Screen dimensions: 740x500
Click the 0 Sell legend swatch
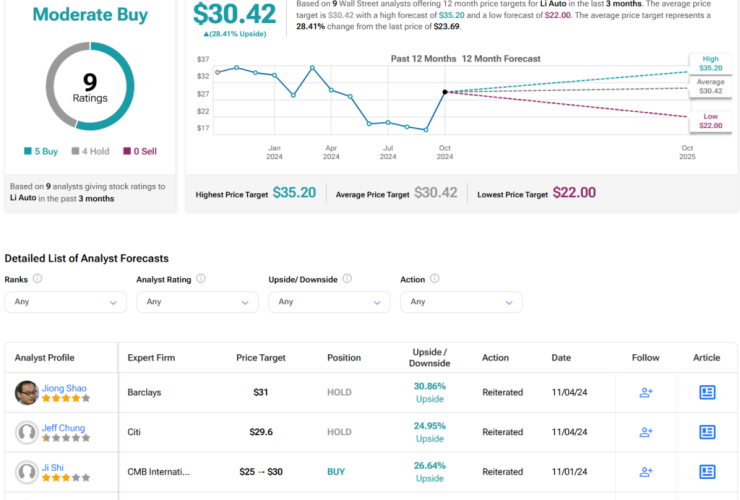click(127, 151)
